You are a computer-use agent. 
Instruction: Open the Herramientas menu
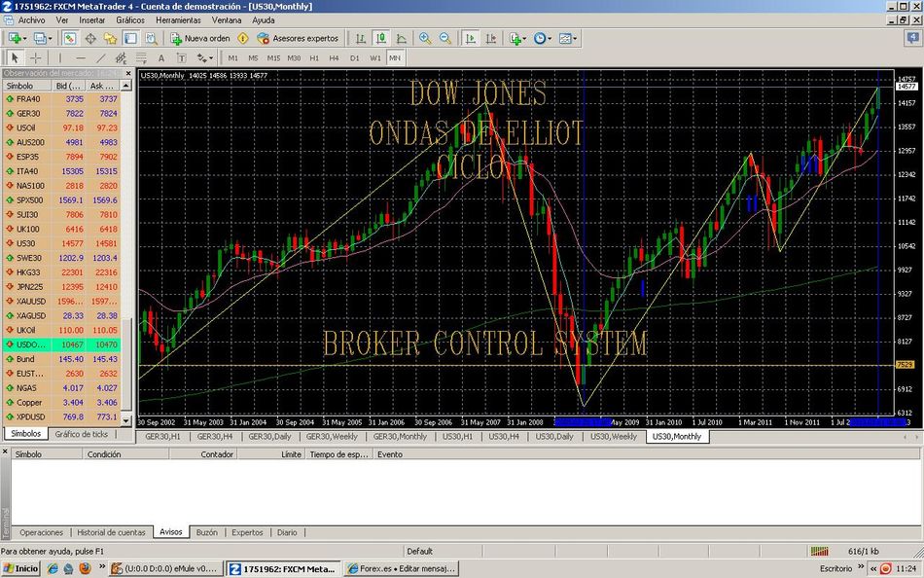(x=178, y=19)
